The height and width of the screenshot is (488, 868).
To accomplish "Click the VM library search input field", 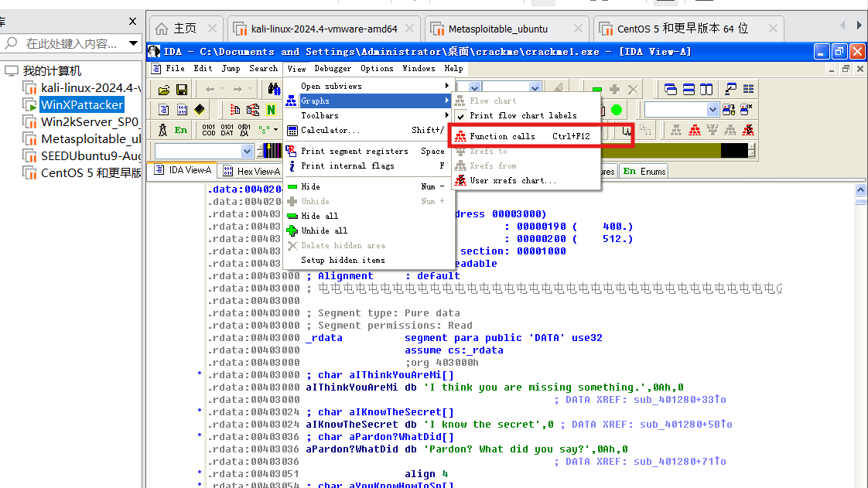I will coord(71,43).
